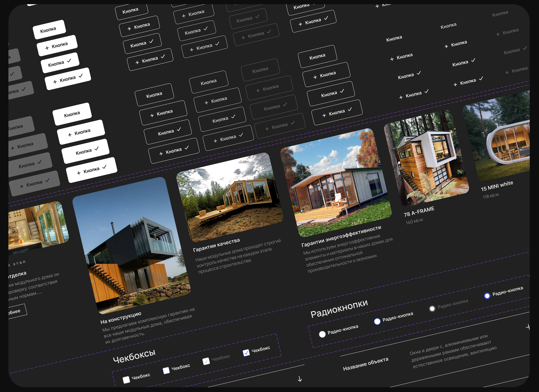Image resolution: width=539 pixels, height=392 pixels.
Task: Click the disabled gray checked Чекбокс
Action: (206, 361)
